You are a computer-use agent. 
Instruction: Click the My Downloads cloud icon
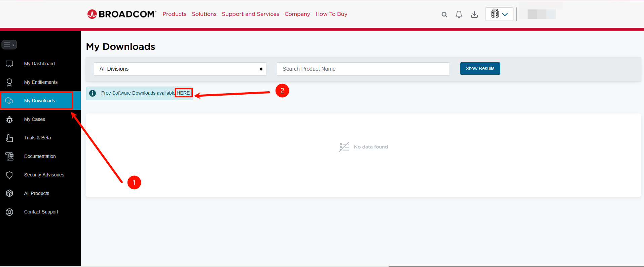pyautogui.click(x=9, y=101)
